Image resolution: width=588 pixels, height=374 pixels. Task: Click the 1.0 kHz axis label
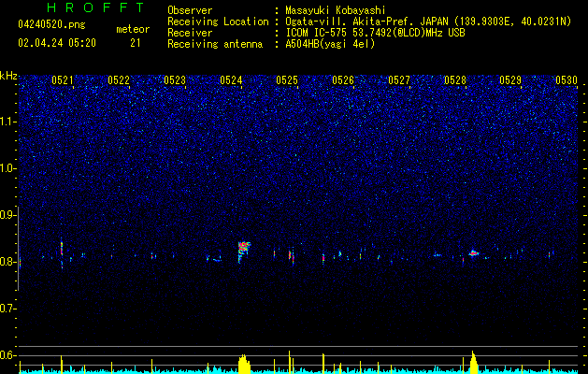click(x=8, y=168)
